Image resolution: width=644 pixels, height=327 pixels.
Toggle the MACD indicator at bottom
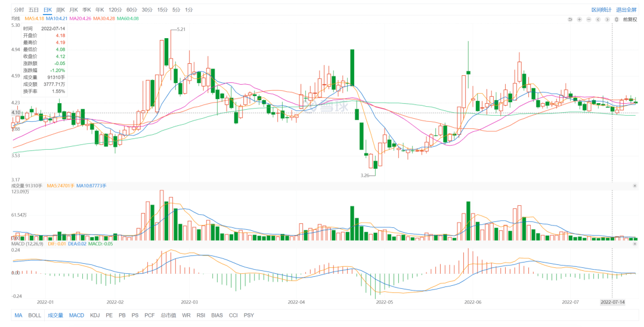76,315
